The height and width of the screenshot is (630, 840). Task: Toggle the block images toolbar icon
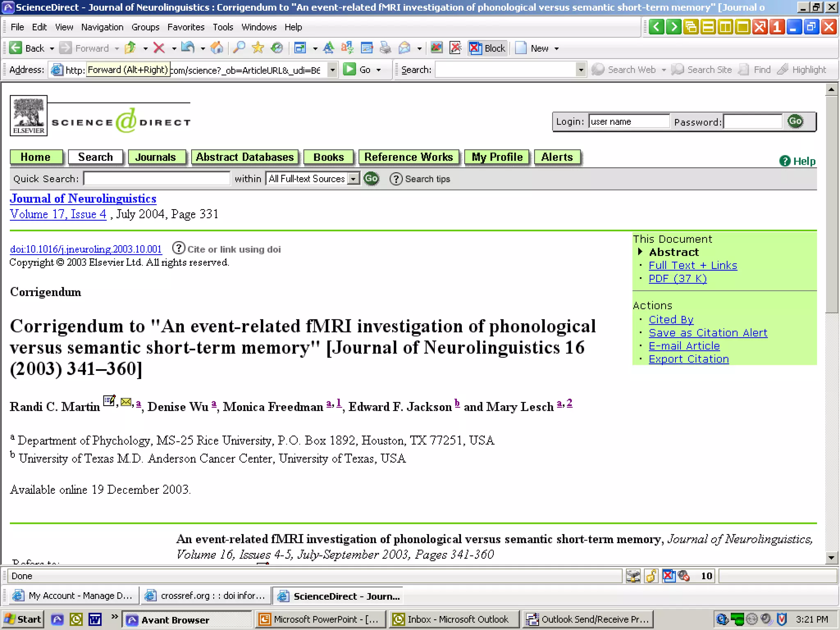click(436, 48)
